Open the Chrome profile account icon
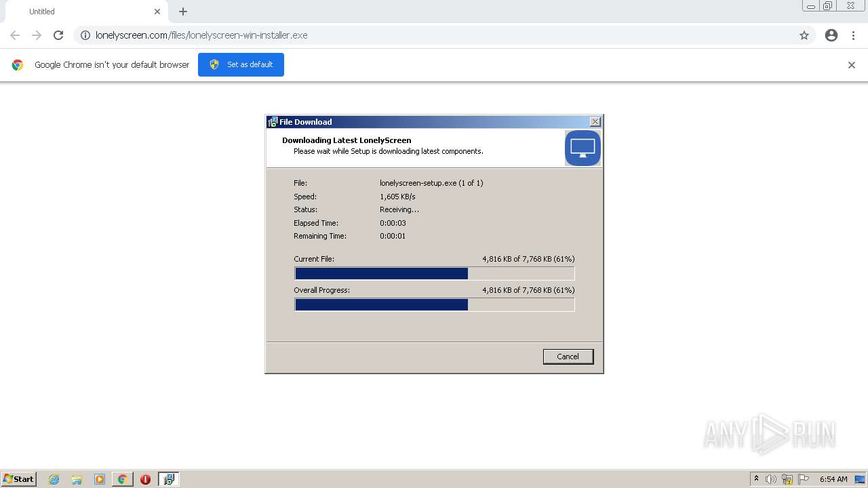The height and width of the screenshot is (488, 868). coord(831,35)
